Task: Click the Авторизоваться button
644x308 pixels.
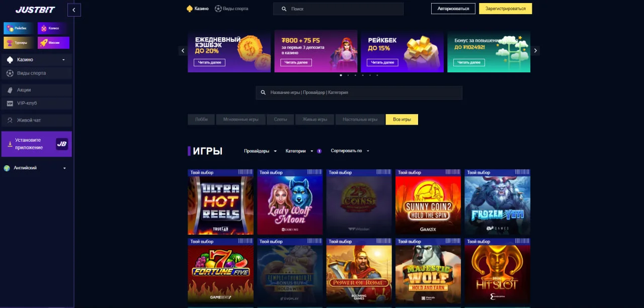Action: [453, 9]
